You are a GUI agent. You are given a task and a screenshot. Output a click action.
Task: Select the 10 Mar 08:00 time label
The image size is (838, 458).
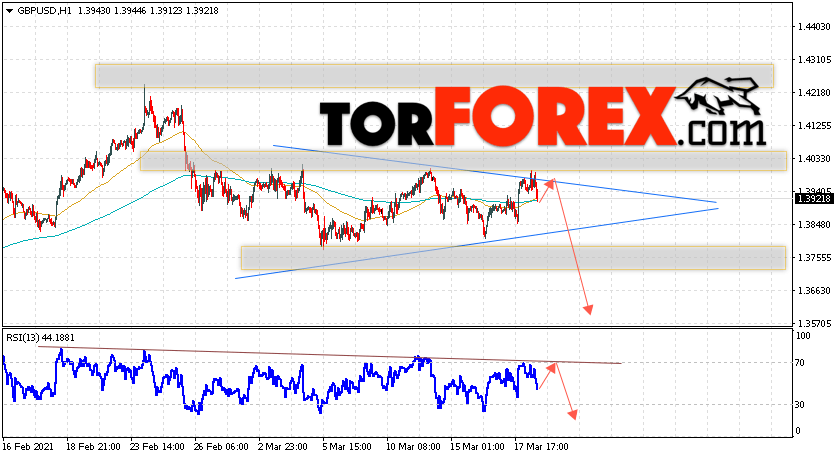click(414, 447)
